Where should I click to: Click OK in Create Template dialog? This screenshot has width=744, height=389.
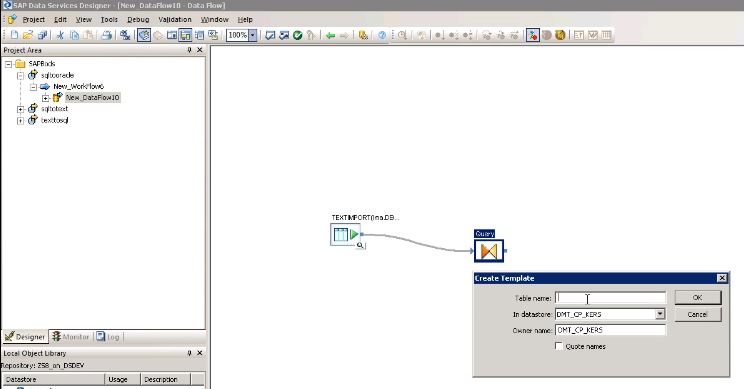(x=698, y=297)
